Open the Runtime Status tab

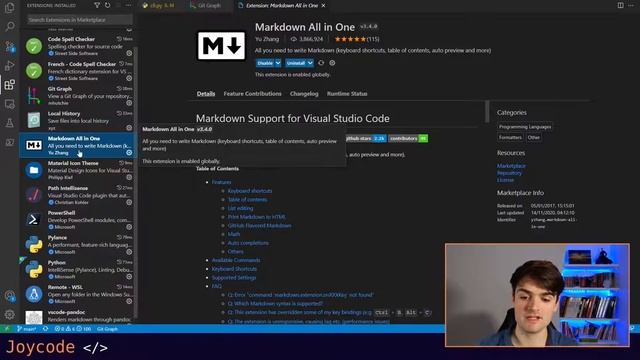click(x=347, y=93)
